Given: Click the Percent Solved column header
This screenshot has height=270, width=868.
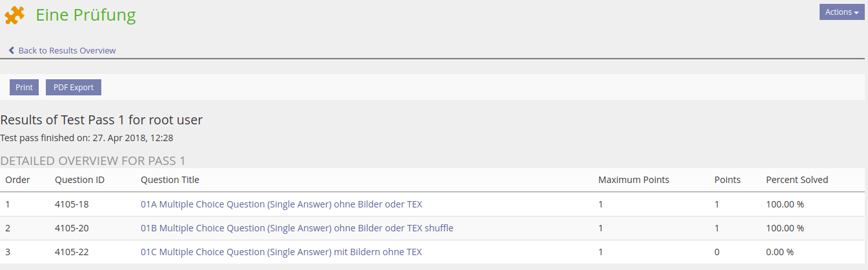Looking at the screenshot, I should click(x=796, y=180).
